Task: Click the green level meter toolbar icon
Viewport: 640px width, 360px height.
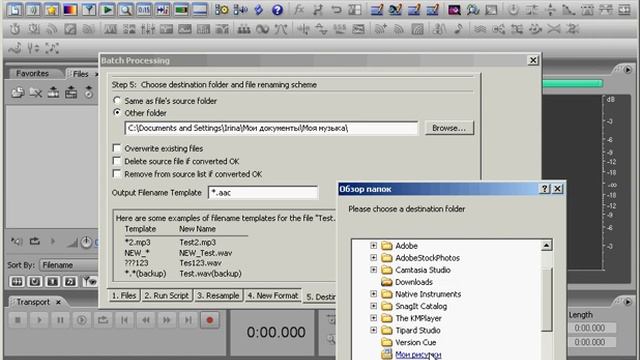Action: (181, 9)
